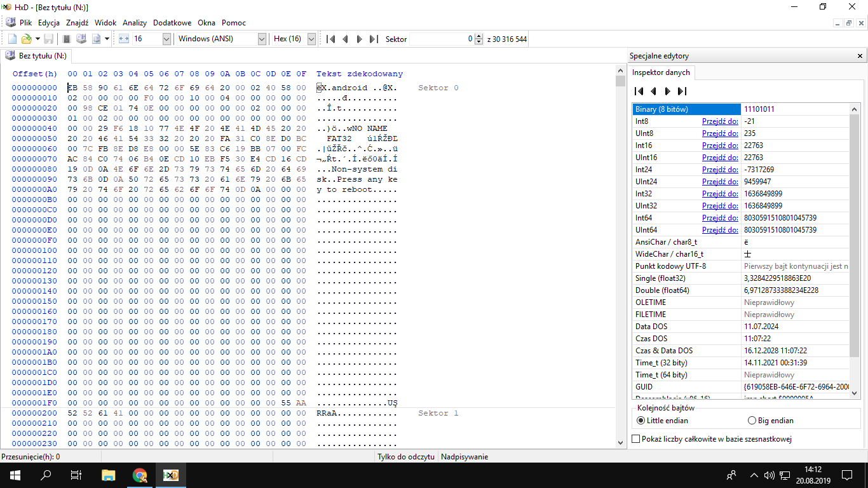Select Big endian byte order
Image resolution: width=868 pixels, height=488 pixels.
(771, 420)
